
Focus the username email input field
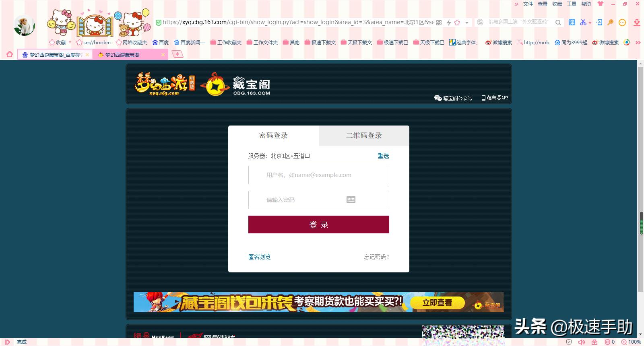[x=319, y=175]
